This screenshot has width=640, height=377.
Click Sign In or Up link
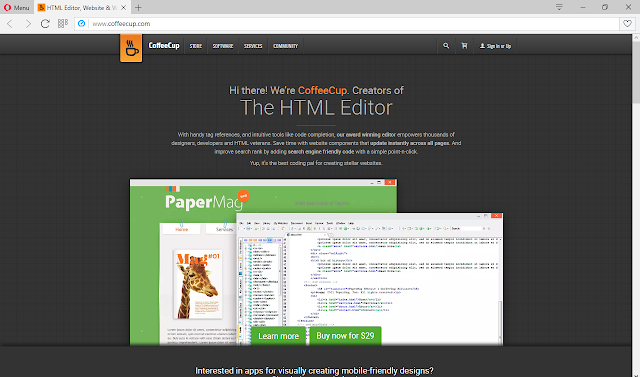496,46
